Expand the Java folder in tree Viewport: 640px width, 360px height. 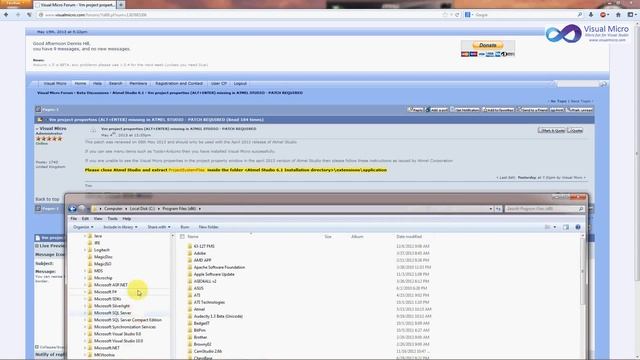click(85, 236)
